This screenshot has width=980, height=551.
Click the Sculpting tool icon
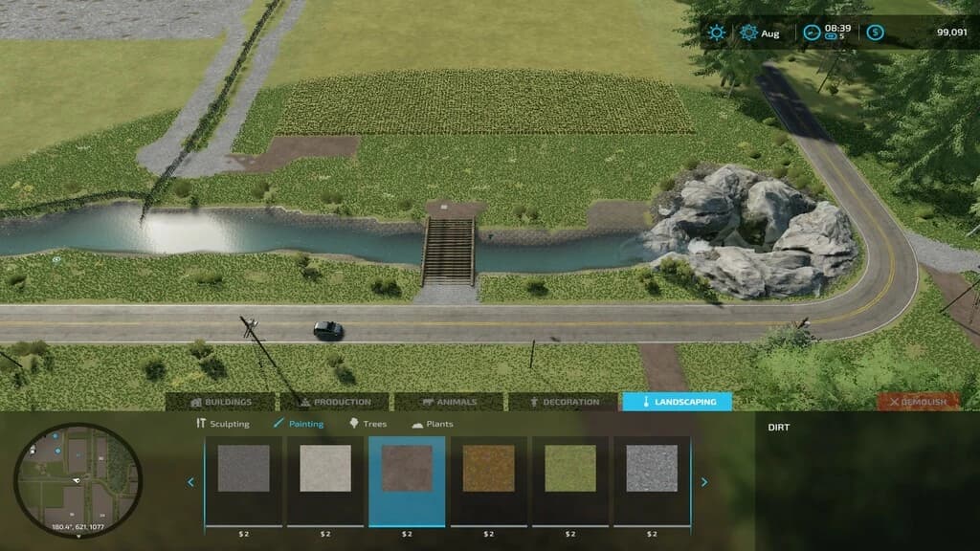(x=201, y=424)
